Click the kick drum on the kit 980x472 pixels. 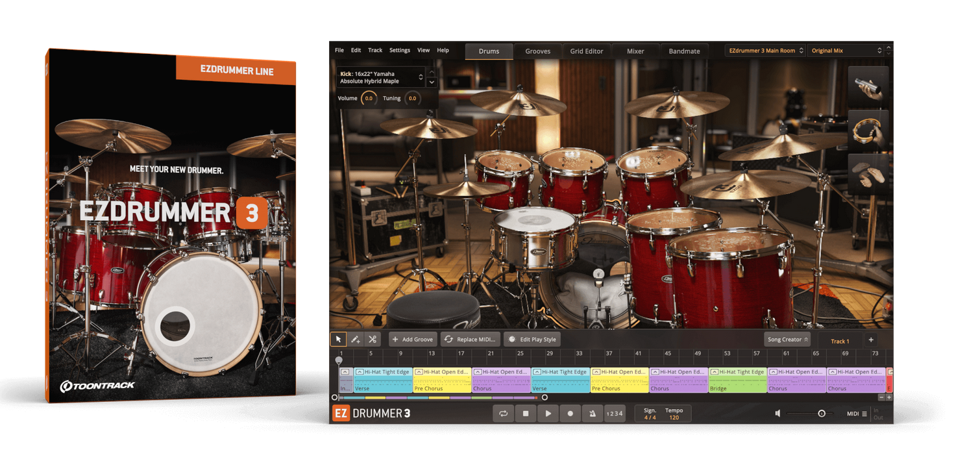(587, 273)
